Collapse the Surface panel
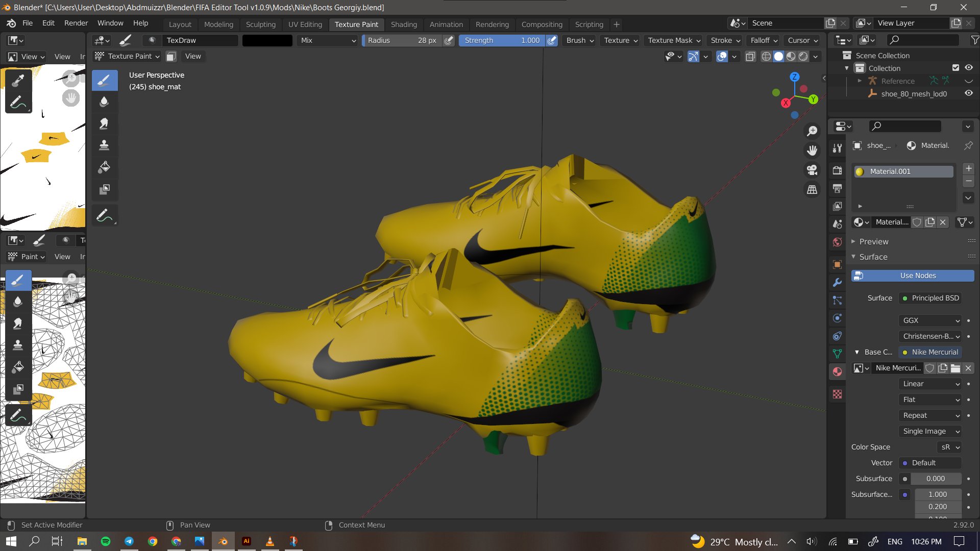This screenshot has height=551, width=980. click(873, 257)
